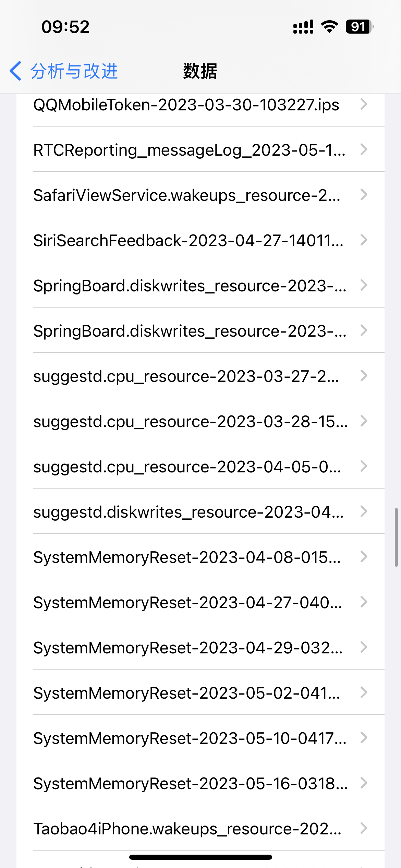This screenshot has height=868, width=401.
Task: Open suggestd.diskwrites_resource log file
Action: pos(188,512)
